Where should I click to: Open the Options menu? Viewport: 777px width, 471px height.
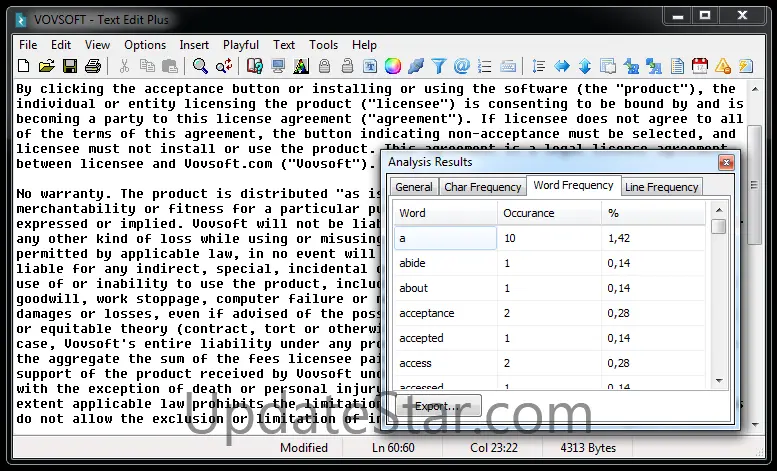click(x=145, y=45)
